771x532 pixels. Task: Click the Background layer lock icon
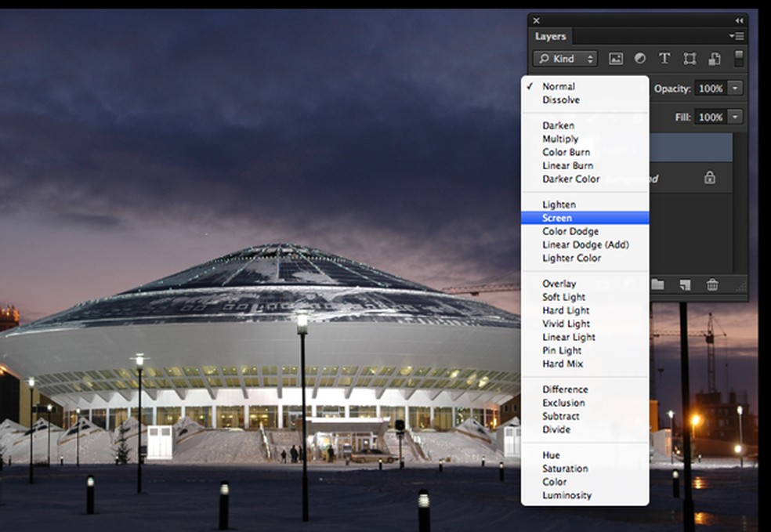(x=709, y=178)
